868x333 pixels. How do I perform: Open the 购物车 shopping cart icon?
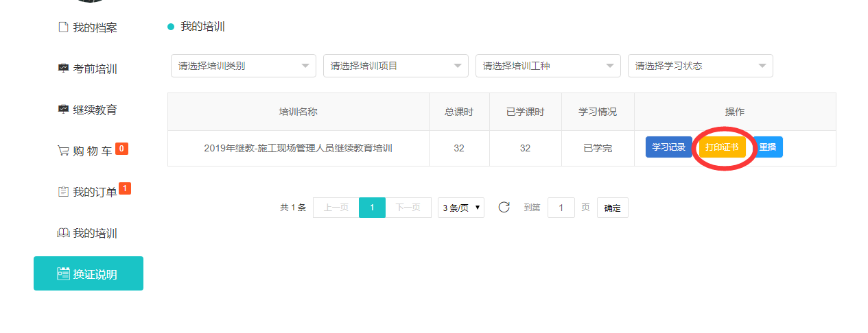63,151
